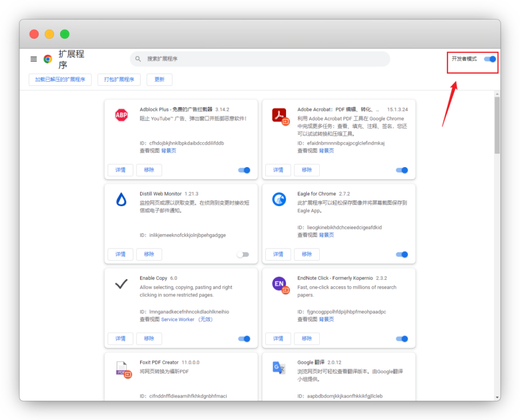Click the Chrome logo icon

point(48,59)
